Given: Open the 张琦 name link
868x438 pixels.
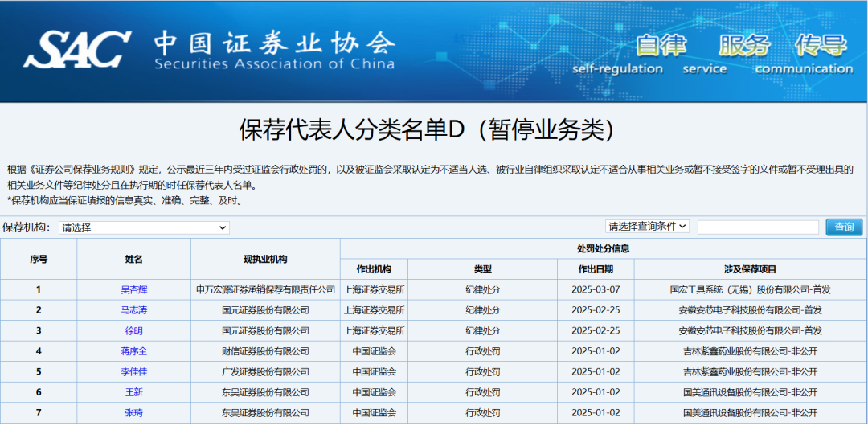Looking at the screenshot, I should 134,412.
